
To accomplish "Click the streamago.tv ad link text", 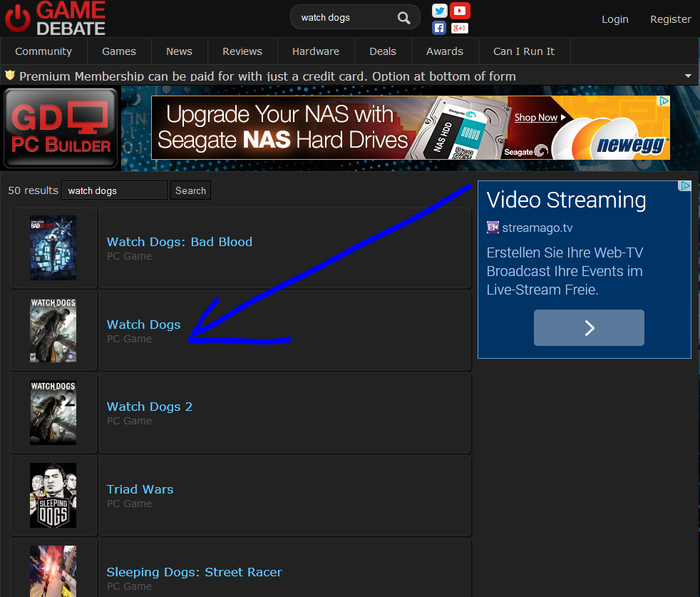I will (x=537, y=228).
